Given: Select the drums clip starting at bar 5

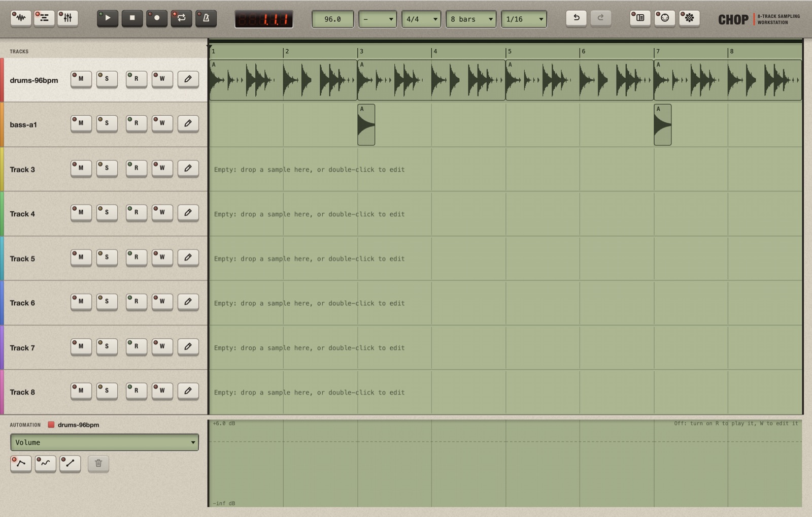Looking at the screenshot, I should pos(579,80).
